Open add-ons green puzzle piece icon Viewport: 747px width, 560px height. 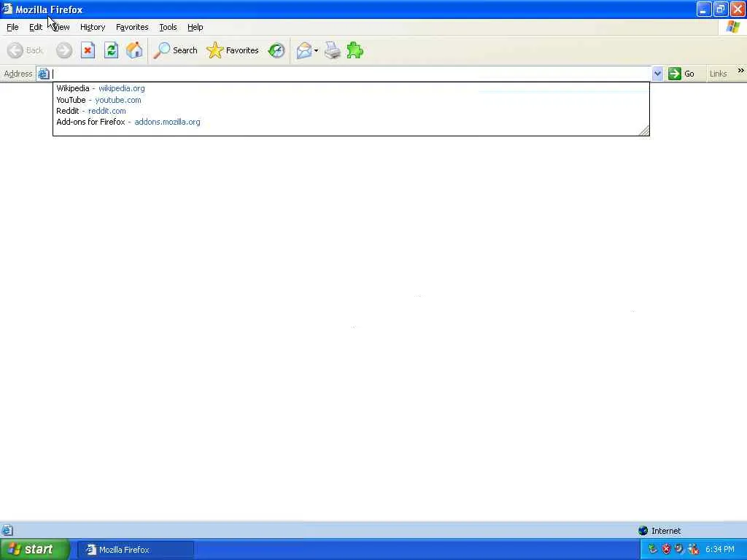(x=355, y=50)
